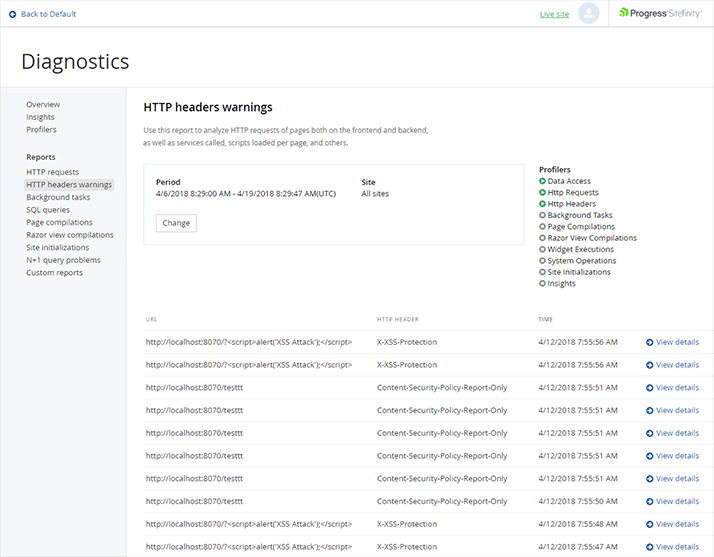Image resolution: width=714 pixels, height=557 pixels.
Task: Click time cell 4/12/2018 7:55:48 AM
Action: (x=578, y=524)
